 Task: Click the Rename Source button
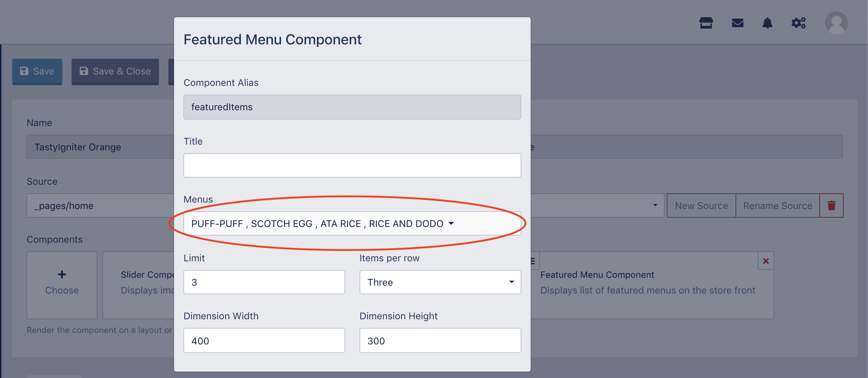click(x=777, y=205)
